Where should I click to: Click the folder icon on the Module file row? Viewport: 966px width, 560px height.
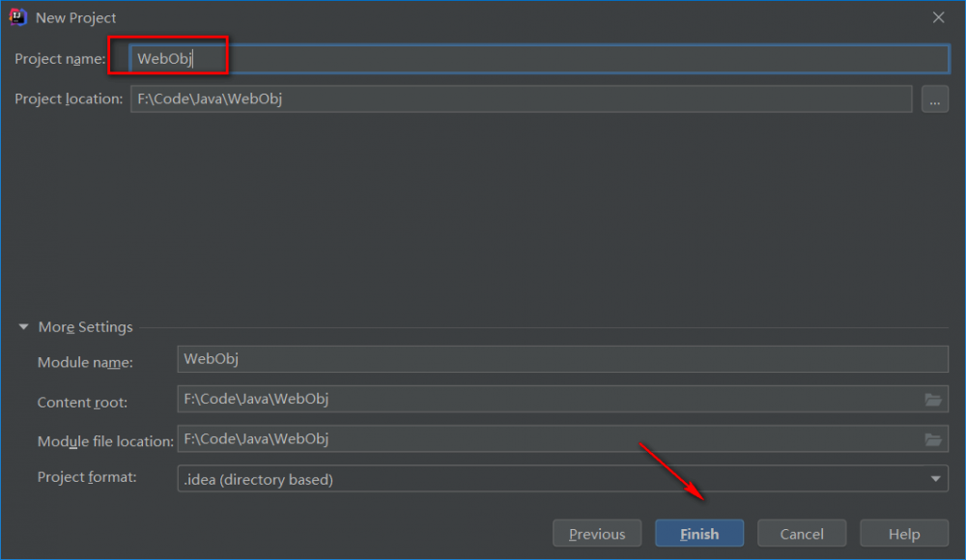click(x=933, y=438)
